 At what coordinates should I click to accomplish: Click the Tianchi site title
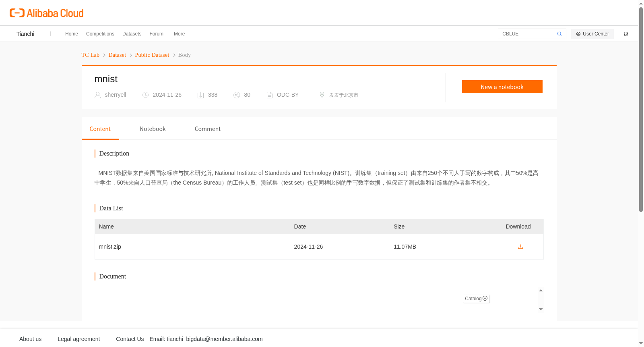point(25,34)
